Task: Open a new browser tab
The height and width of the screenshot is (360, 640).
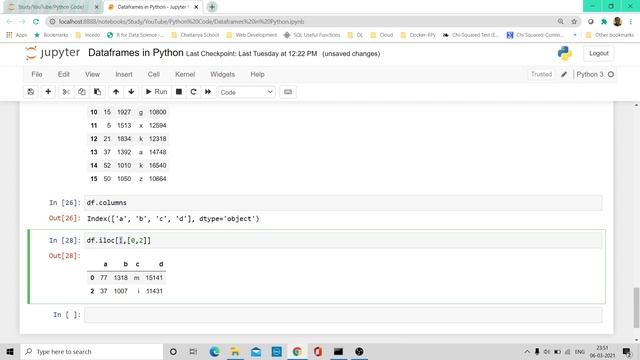Action: pos(212,7)
